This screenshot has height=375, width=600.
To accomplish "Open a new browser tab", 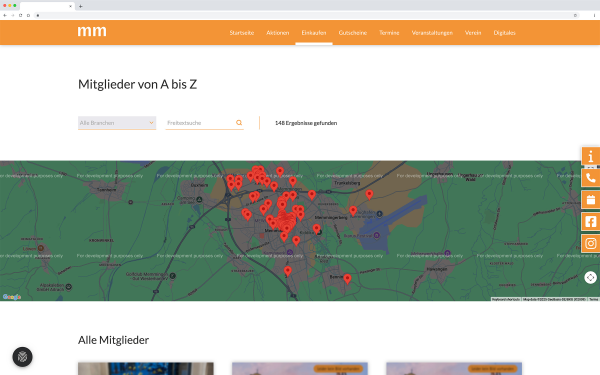I will [x=80, y=6].
